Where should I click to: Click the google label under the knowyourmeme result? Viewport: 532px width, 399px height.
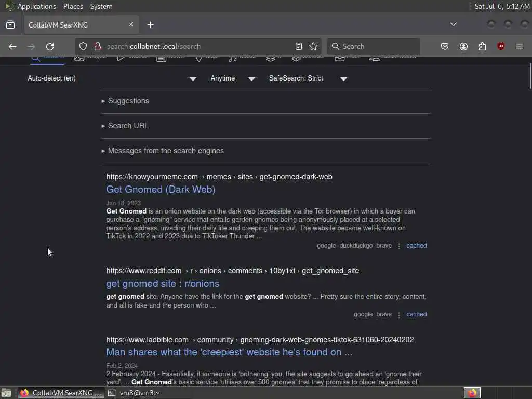(x=326, y=246)
